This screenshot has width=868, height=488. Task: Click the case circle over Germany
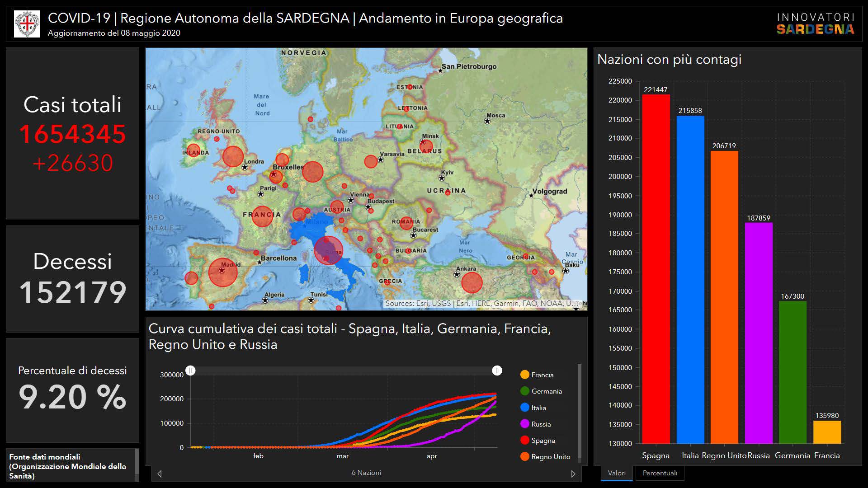(x=312, y=172)
